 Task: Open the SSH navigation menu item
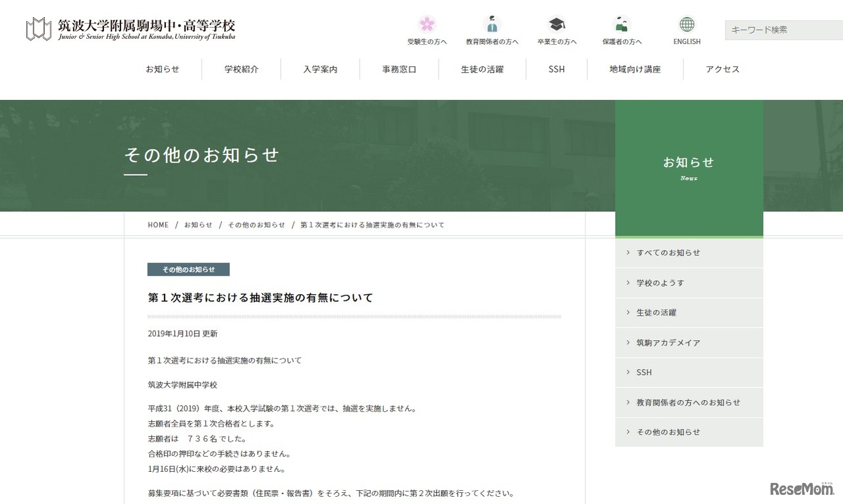pos(557,69)
